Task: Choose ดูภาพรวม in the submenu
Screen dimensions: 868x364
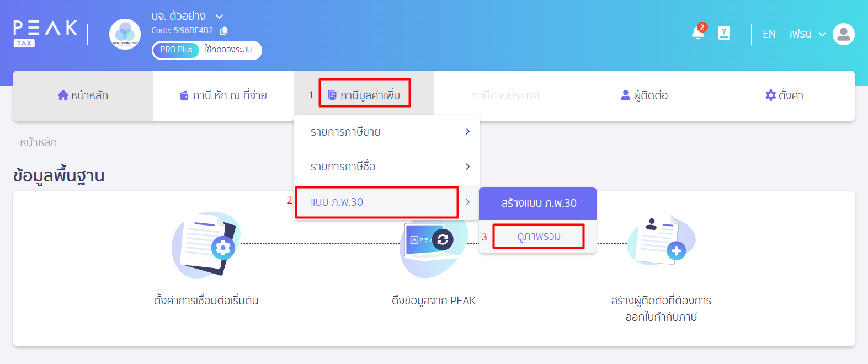Action: click(x=538, y=237)
